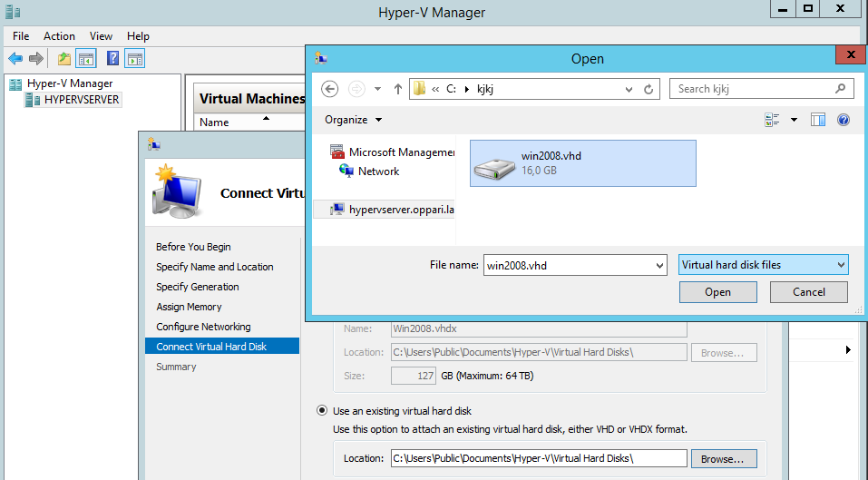Select Microsoft Management Console in navigation pane
The height and width of the screenshot is (480, 868).
click(x=392, y=152)
